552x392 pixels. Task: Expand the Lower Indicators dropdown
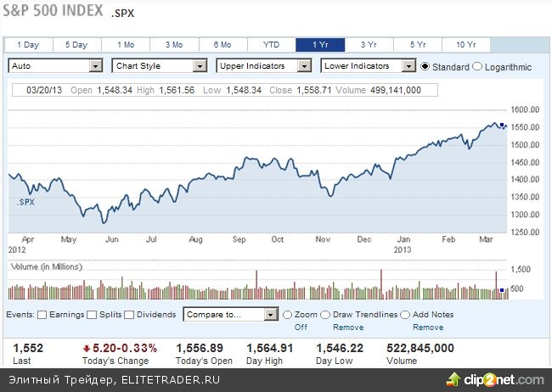click(x=369, y=65)
